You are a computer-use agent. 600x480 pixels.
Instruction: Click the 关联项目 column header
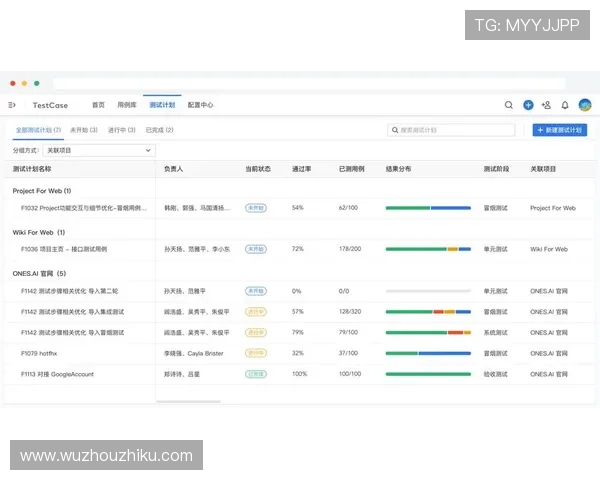tap(543, 169)
